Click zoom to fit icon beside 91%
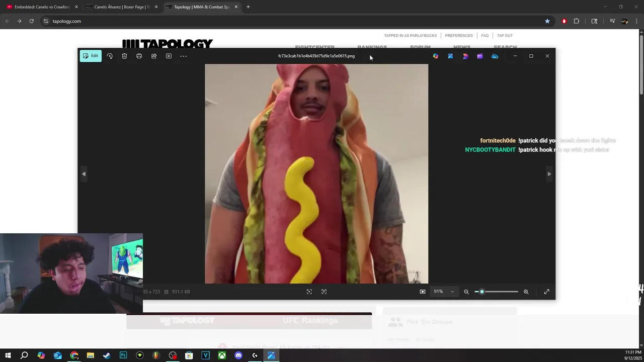This screenshot has width=644, height=362. (x=423, y=292)
